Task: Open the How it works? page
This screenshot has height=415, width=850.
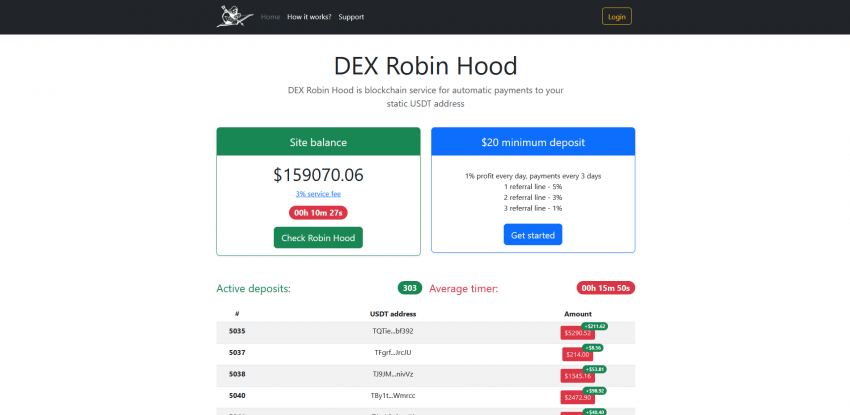Action: pyautogui.click(x=309, y=17)
